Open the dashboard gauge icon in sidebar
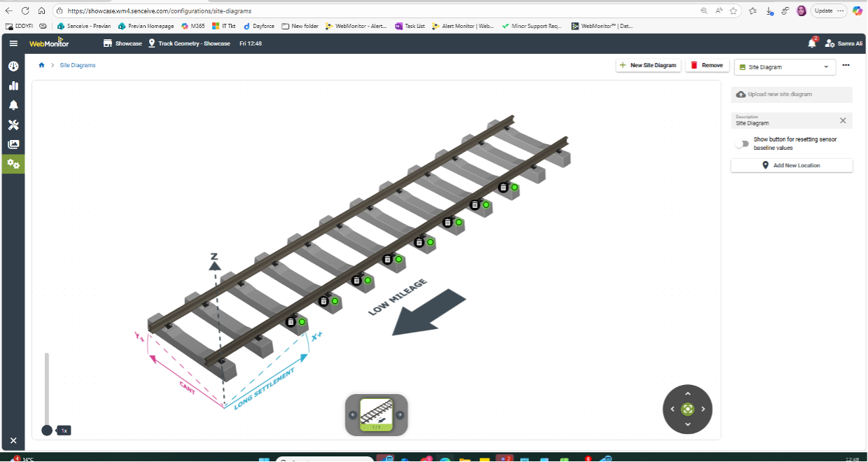The height and width of the screenshot is (462, 868). 13,66
